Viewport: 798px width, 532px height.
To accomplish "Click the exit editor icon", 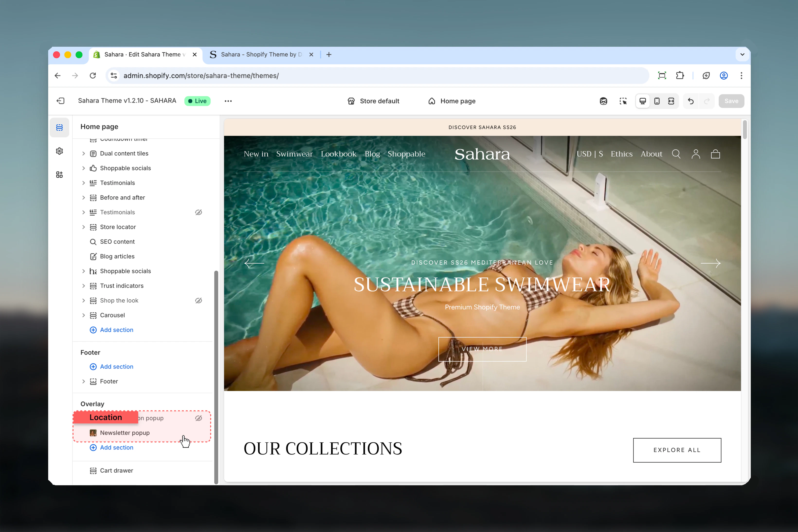I will tap(60, 101).
